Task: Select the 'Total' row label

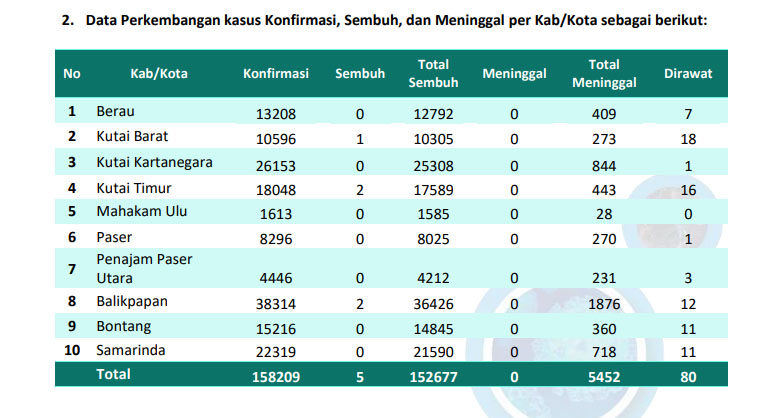Action: click(113, 375)
